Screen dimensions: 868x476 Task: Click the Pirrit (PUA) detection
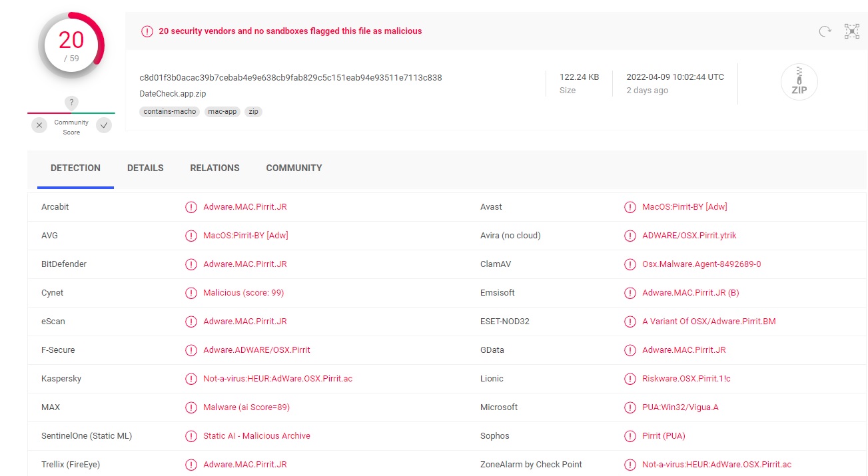pos(663,436)
